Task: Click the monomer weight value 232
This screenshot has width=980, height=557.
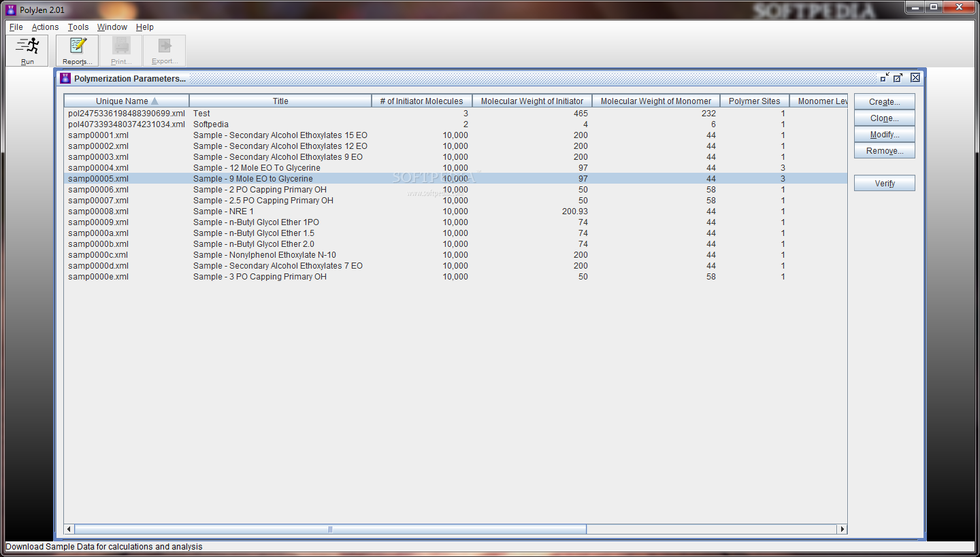Action: [x=708, y=114]
